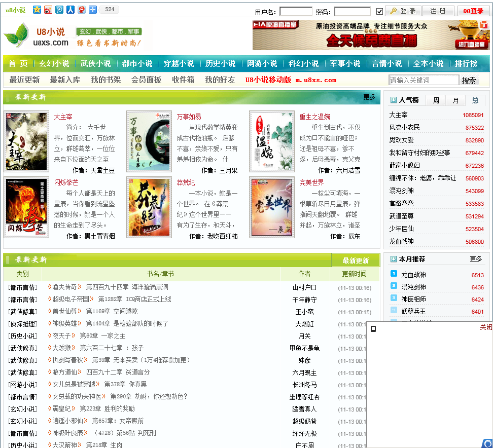Screen dimensions: 493x448
Task: Open 大主宰 book cover thumbnail
Action: 26,141
